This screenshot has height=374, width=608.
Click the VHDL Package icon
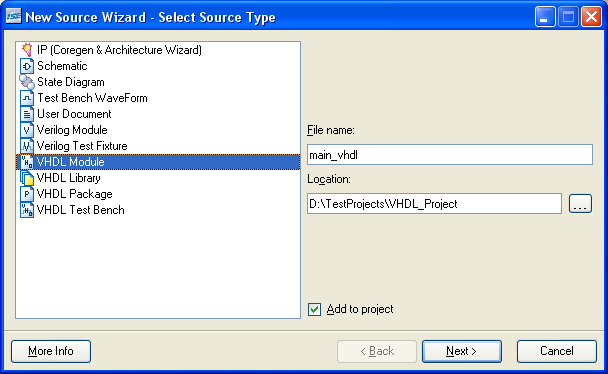coord(27,194)
